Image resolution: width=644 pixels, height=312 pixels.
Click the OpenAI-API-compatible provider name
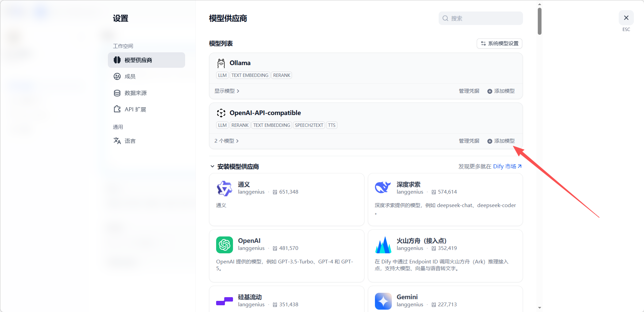click(x=265, y=113)
